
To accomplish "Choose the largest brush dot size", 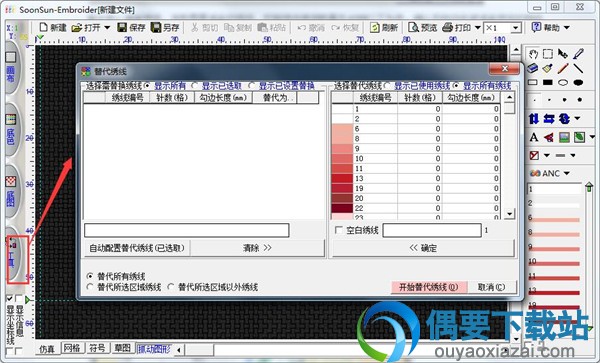I will tap(580, 100).
